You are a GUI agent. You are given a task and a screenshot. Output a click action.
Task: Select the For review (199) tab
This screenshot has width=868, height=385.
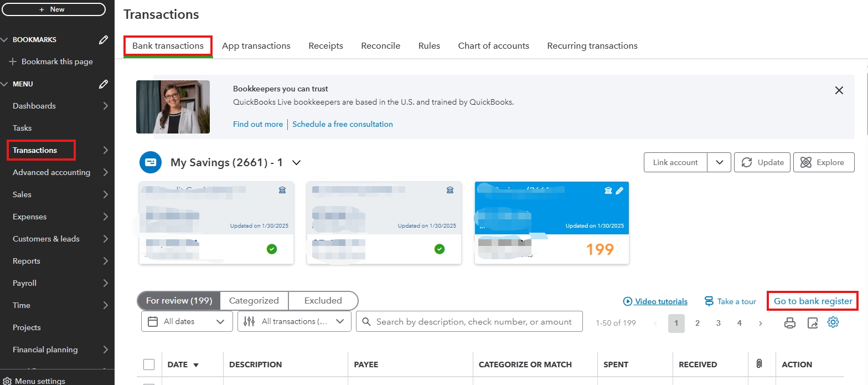179,301
